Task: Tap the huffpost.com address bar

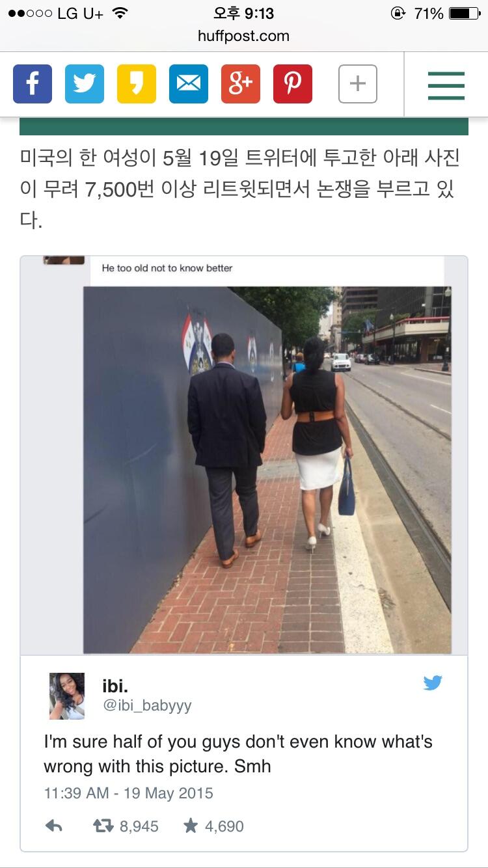Action: point(244,36)
